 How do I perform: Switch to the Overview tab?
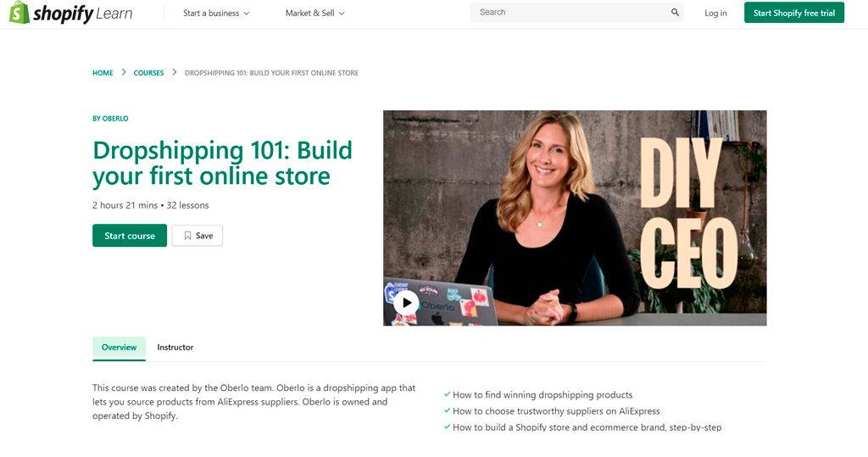pyautogui.click(x=119, y=348)
